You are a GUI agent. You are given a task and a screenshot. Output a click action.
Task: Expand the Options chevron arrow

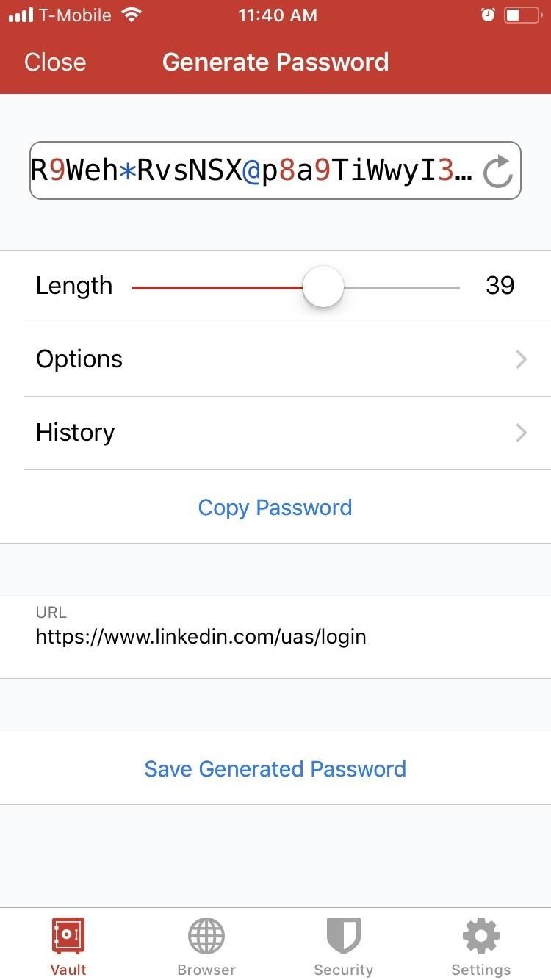[521, 359]
